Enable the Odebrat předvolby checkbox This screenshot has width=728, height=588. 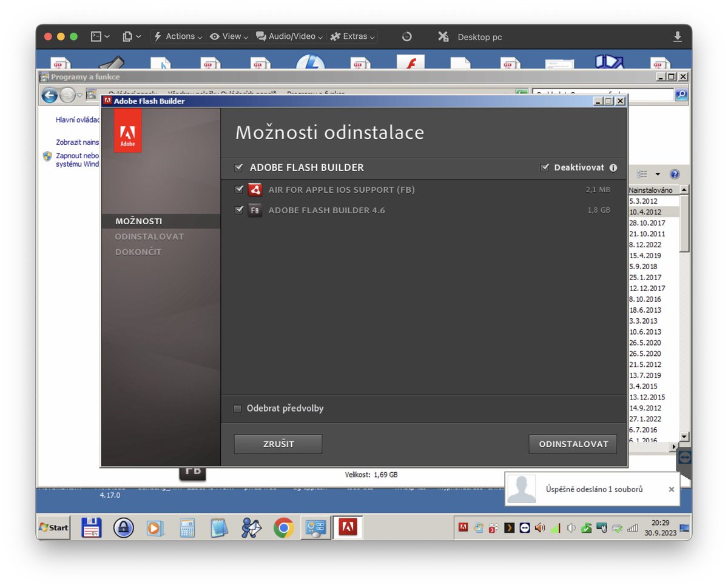pyautogui.click(x=238, y=409)
